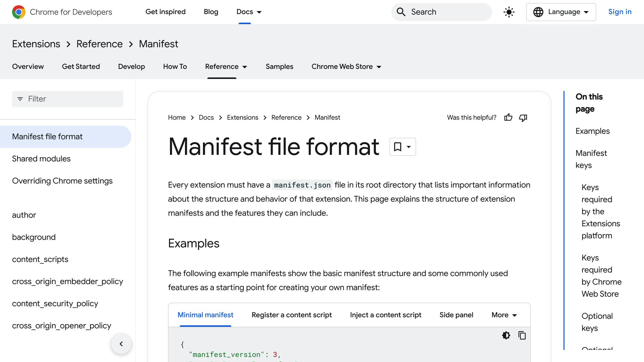This screenshot has width=644, height=362.
Task: Select Shared modules in the sidebar
Action: click(x=41, y=159)
